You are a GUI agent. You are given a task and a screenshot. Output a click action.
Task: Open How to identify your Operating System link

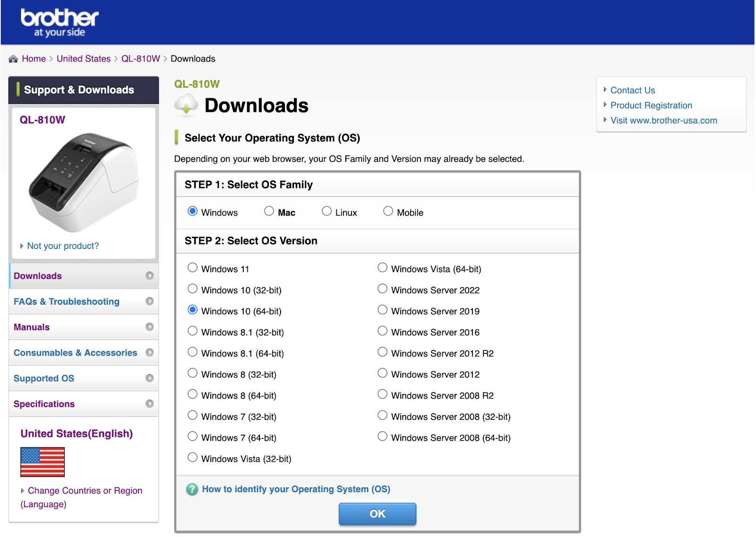pos(296,489)
